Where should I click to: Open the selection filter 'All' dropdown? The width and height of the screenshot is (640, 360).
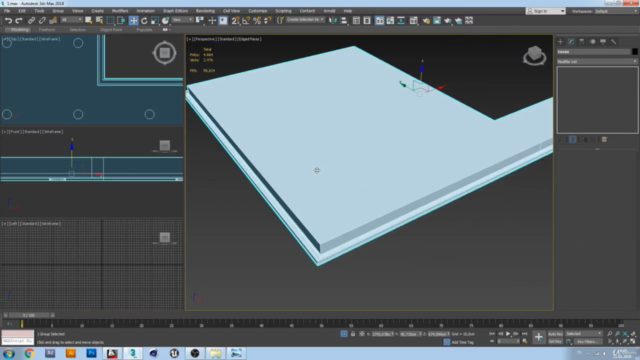click(71, 20)
